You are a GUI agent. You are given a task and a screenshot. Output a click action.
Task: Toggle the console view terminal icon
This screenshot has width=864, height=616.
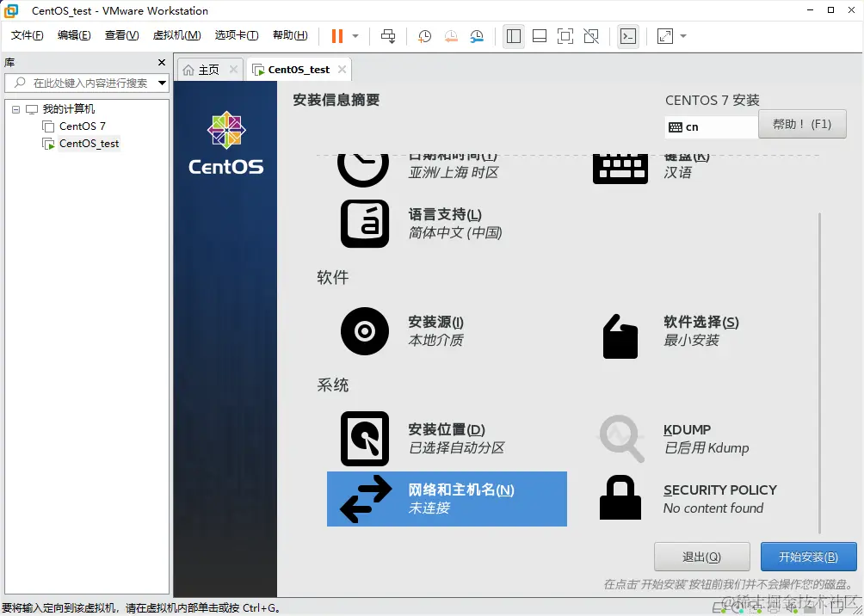(x=628, y=36)
